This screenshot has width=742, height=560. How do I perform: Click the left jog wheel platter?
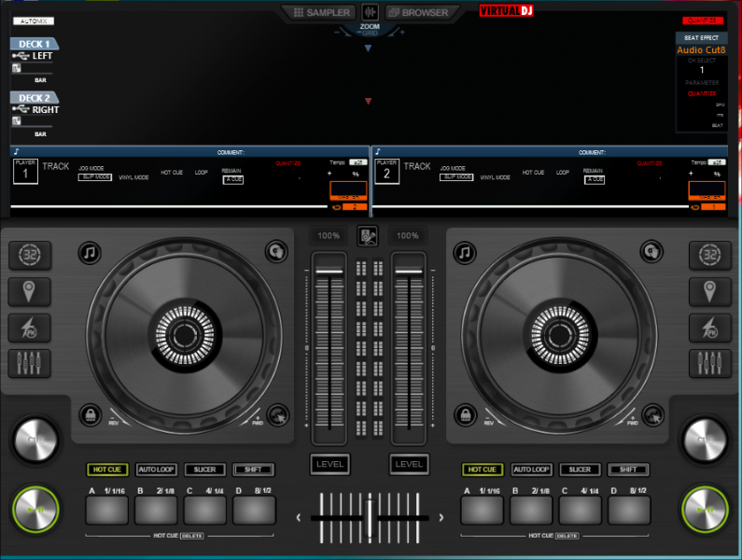pyautogui.click(x=185, y=335)
